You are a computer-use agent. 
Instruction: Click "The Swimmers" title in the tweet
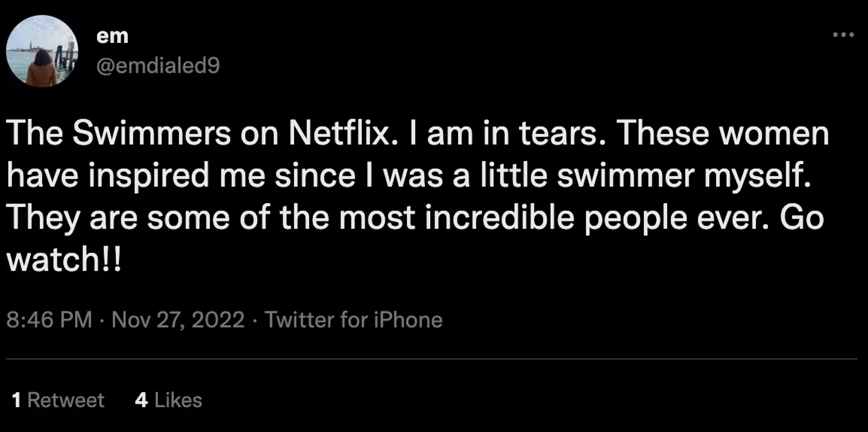click(x=119, y=134)
